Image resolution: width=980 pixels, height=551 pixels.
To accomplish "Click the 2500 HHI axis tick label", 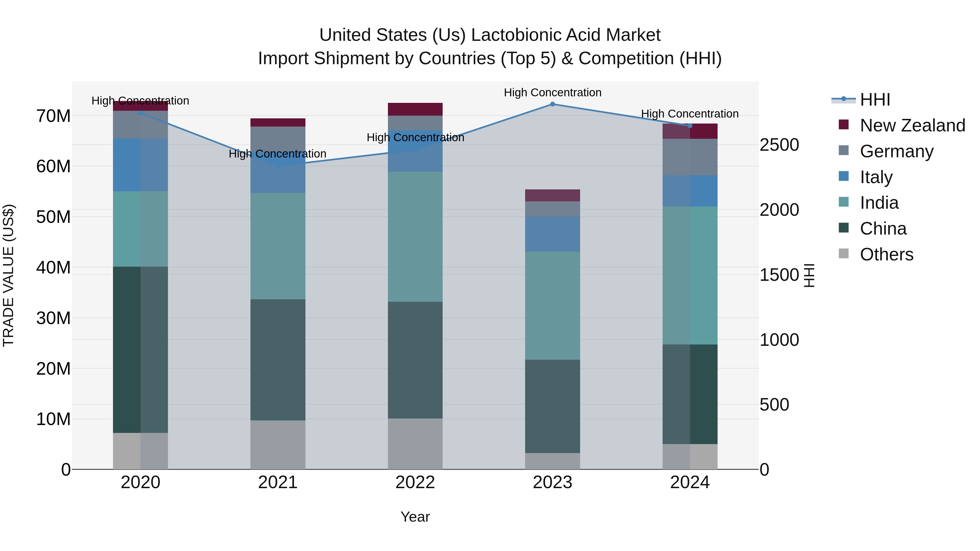I will tap(780, 145).
